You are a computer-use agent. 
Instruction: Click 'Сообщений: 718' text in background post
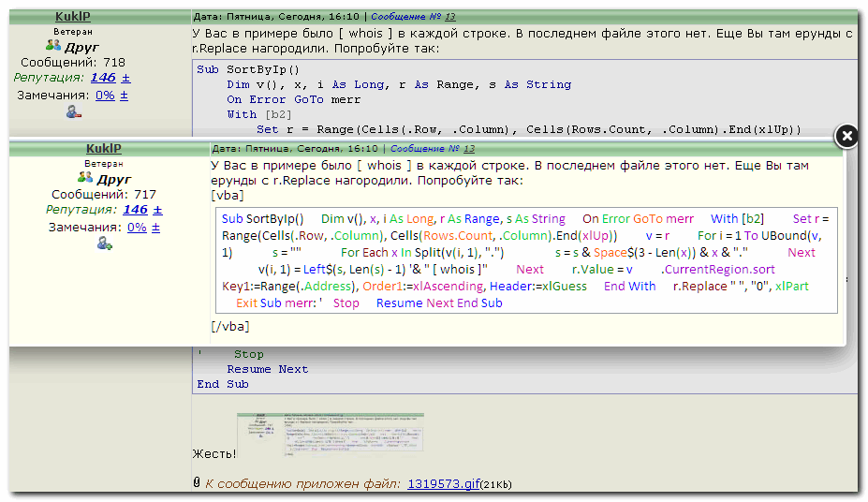pyautogui.click(x=73, y=62)
